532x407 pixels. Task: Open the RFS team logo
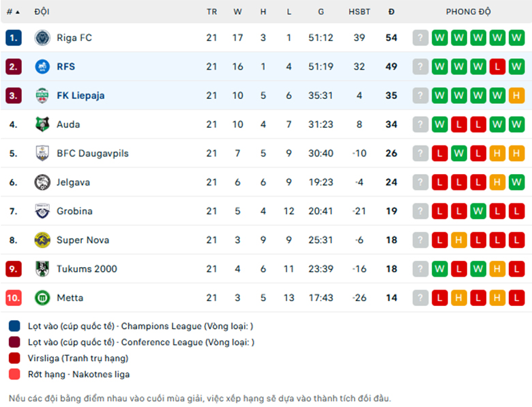[x=42, y=67]
